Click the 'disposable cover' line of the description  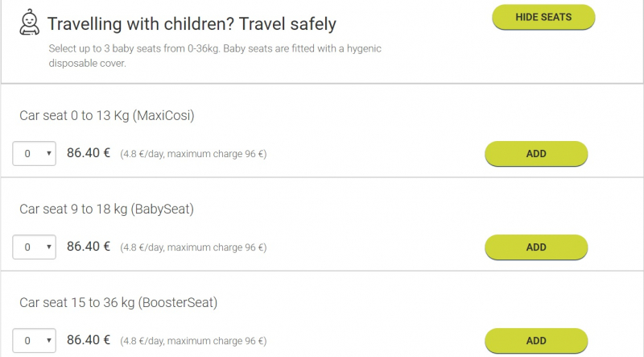(87, 64)
